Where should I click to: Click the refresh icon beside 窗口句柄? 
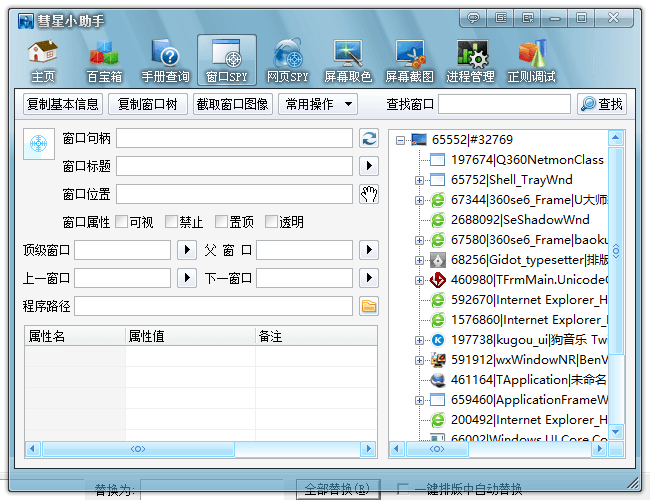tap(369, 139)
